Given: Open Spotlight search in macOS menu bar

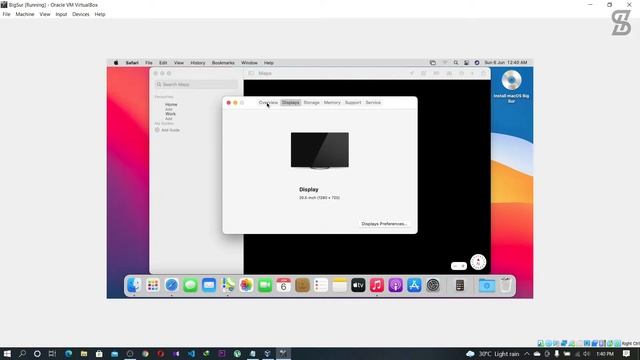Looking at the screenshot, I should pyautogui.click(x=456, y=63).
